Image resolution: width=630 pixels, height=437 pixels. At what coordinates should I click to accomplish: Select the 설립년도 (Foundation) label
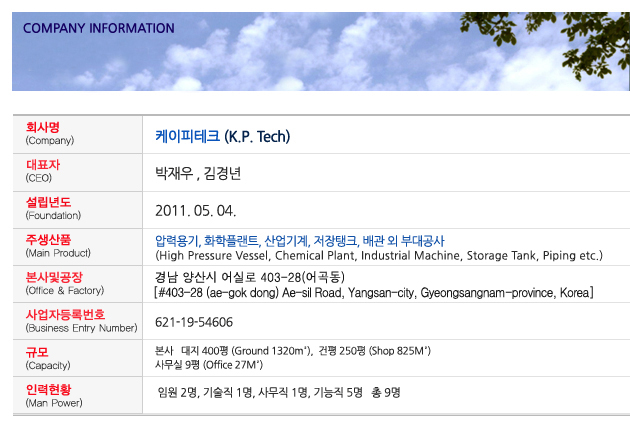tap(53, 208)
